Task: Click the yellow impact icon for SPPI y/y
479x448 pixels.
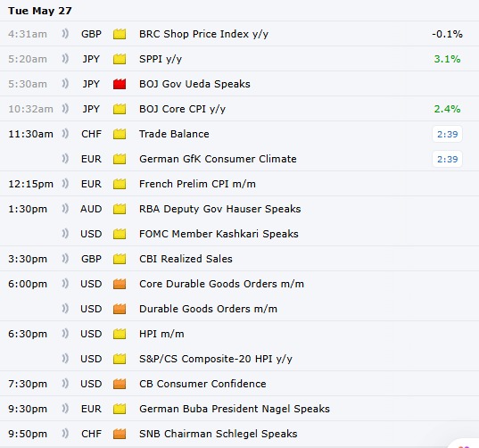Action: [x=120, y=59]
